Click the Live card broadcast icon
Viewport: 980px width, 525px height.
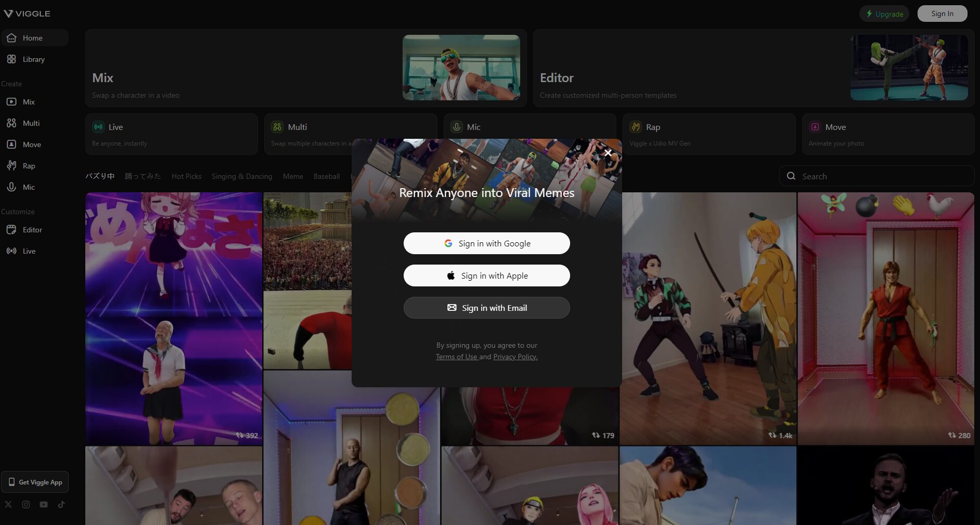(98, 127)
